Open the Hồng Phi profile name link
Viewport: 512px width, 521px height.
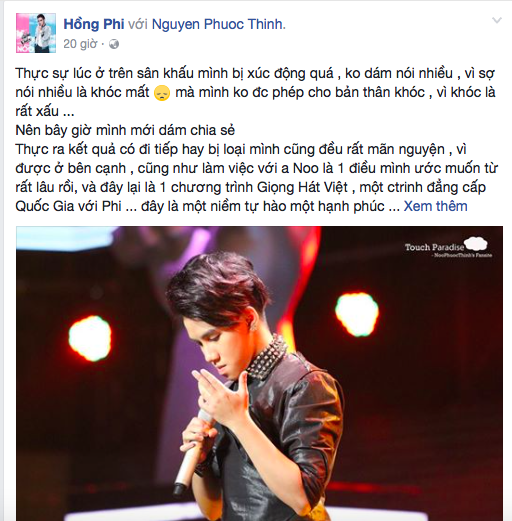[94, 24]
